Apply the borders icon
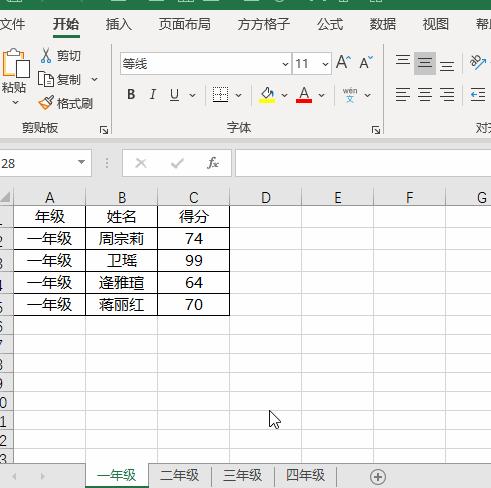This screenshot has width=491, height=488. coord(220,95)
